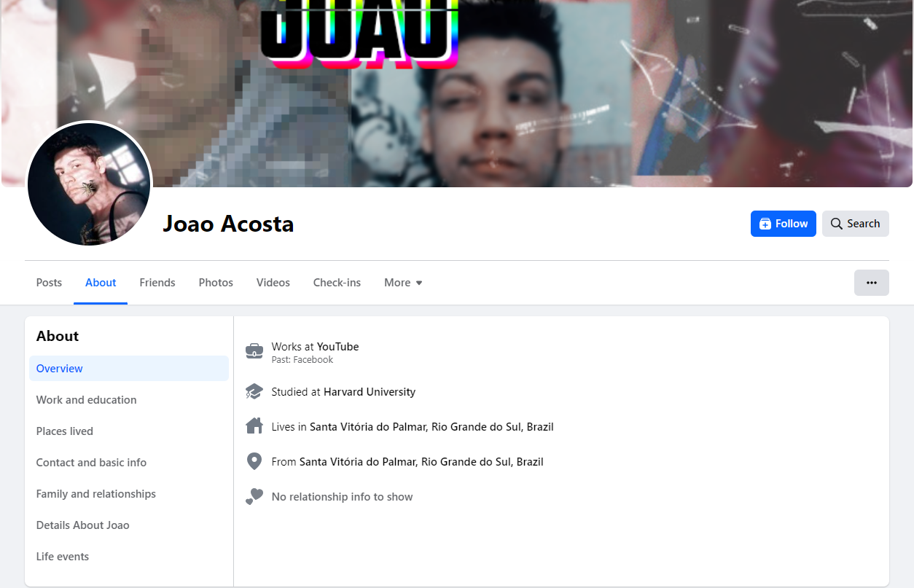Open Santa Vitória link in Lives in row
914x588 pixels.
coord(431,427)
